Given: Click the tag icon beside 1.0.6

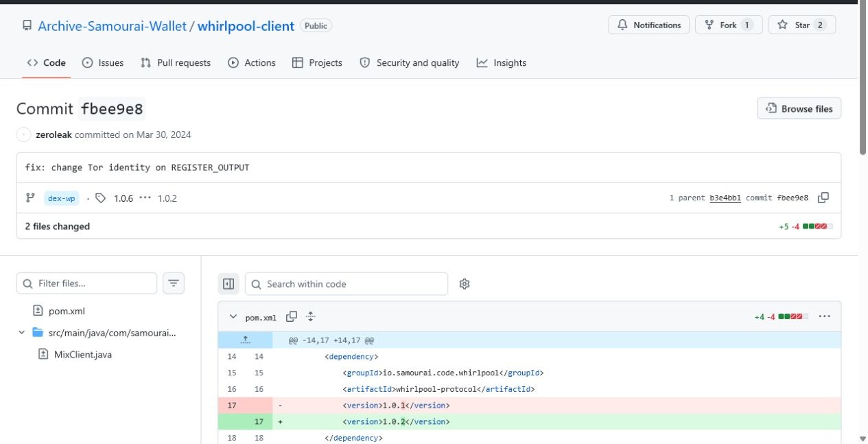Looking at the screenshot, I should (x=101, y=198).
